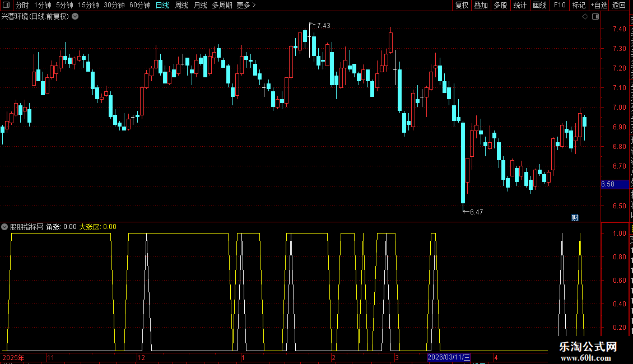Click 标记 mark button

tap(579, 5)
